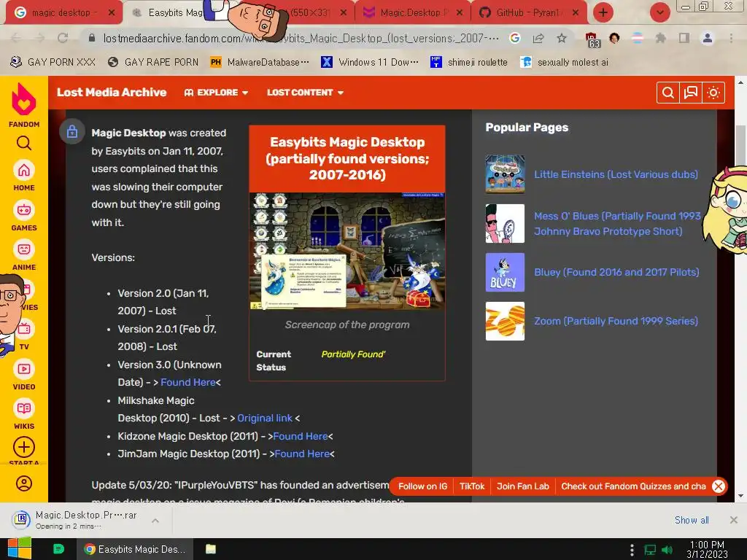This screenshot has height=560, width=747.
Task: Open Google icon in address bar
Action: [514, 38]
